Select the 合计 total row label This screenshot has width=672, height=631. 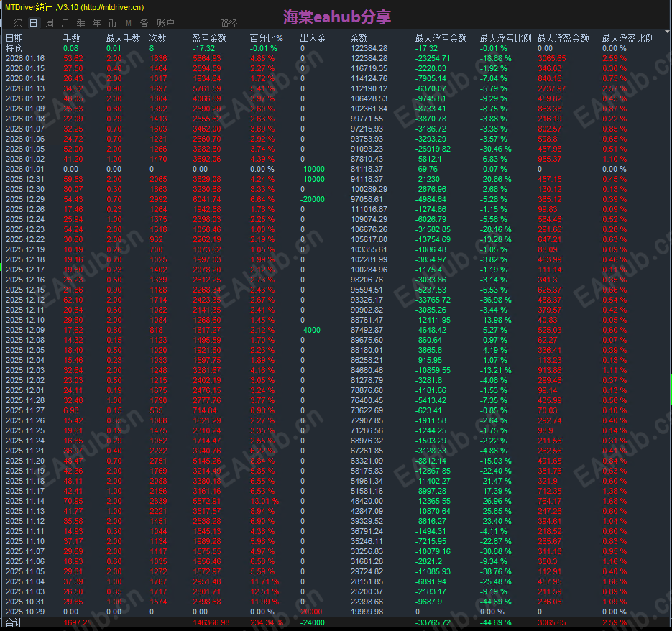tap(14, 622)
